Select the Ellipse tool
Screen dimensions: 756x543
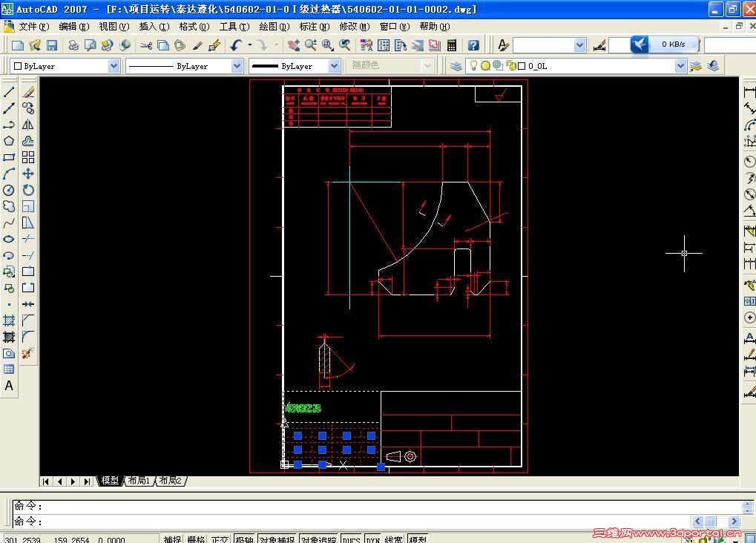coord(9,239)
